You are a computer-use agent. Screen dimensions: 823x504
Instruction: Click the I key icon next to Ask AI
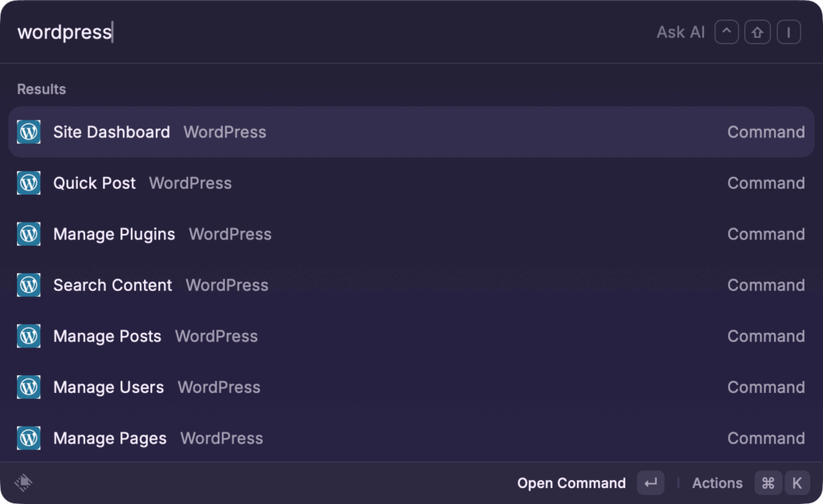788,32
